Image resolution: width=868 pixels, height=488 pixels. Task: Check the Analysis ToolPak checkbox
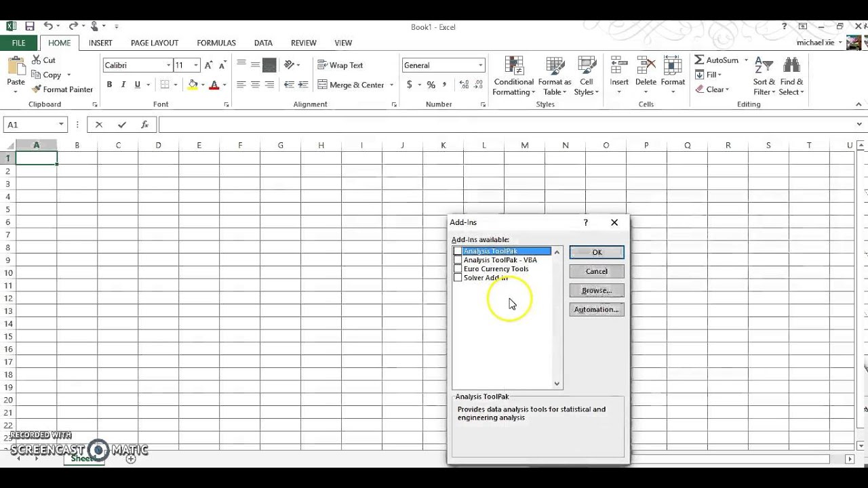(x=458, y=251)
